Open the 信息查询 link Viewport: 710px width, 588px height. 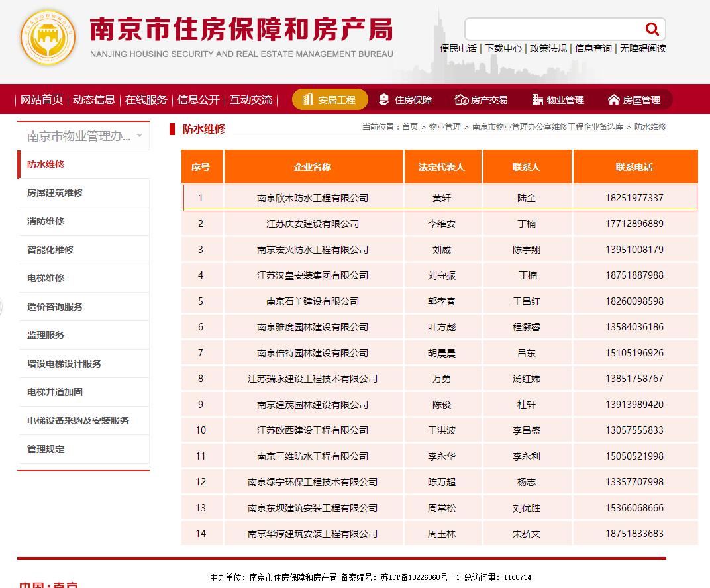click(593, 48)
